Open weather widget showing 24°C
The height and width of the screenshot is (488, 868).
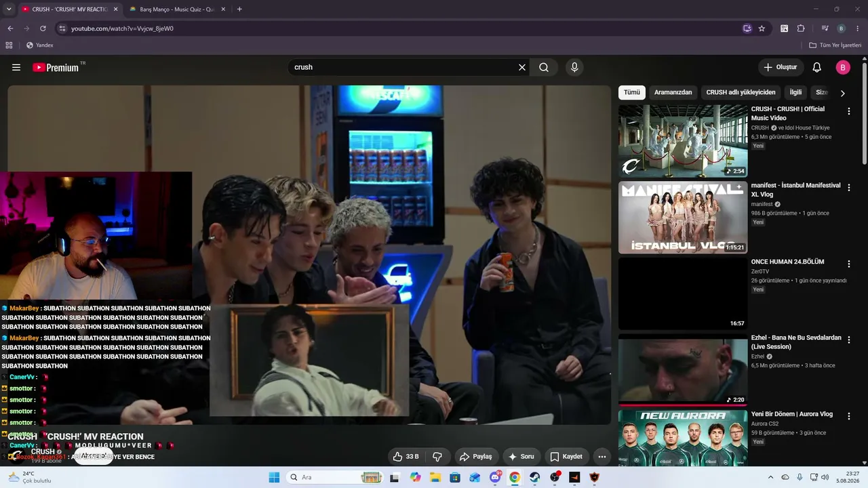[x=30, y=477]
